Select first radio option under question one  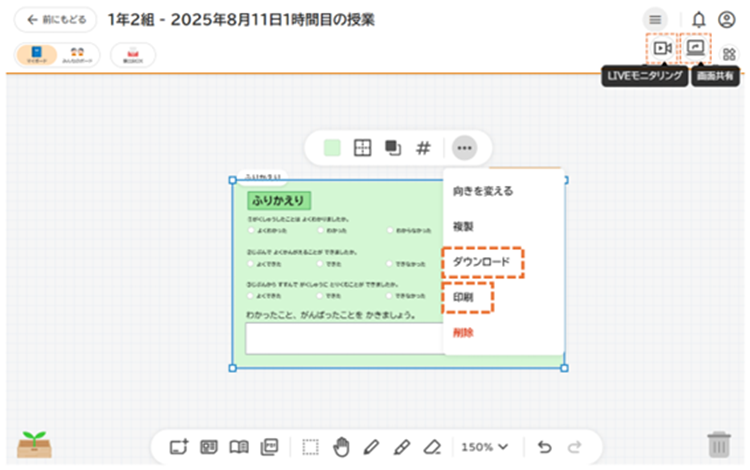click(251, 229)
